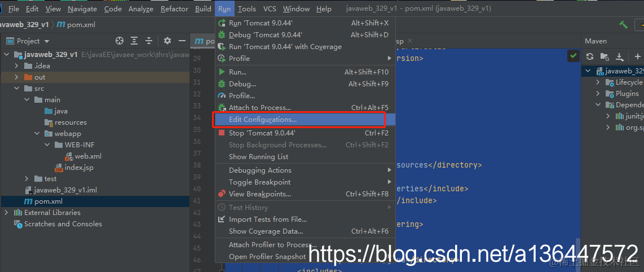The height and width of the screenshot is (272, 644).
Task: Collapse Maven Dependencies node
Action: [598, 105]
